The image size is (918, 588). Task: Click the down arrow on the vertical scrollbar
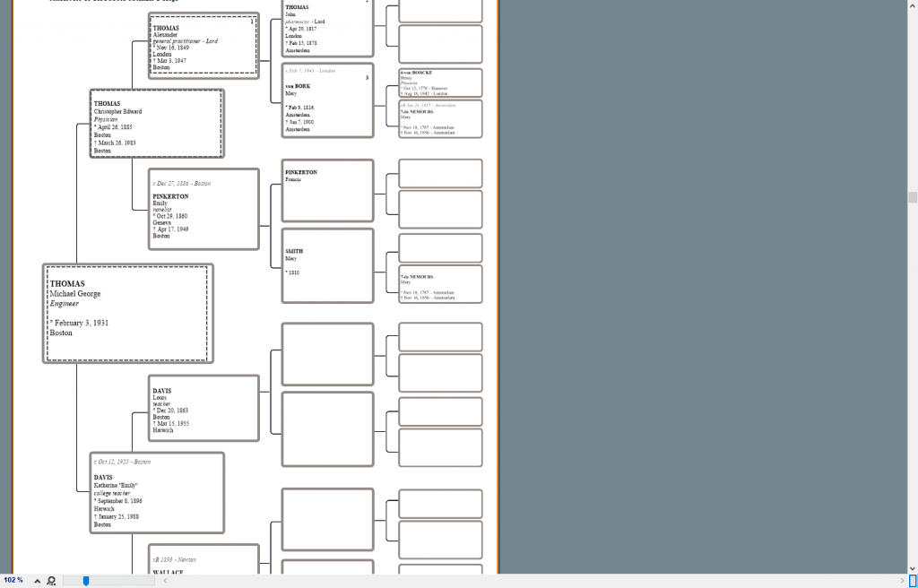912,567
